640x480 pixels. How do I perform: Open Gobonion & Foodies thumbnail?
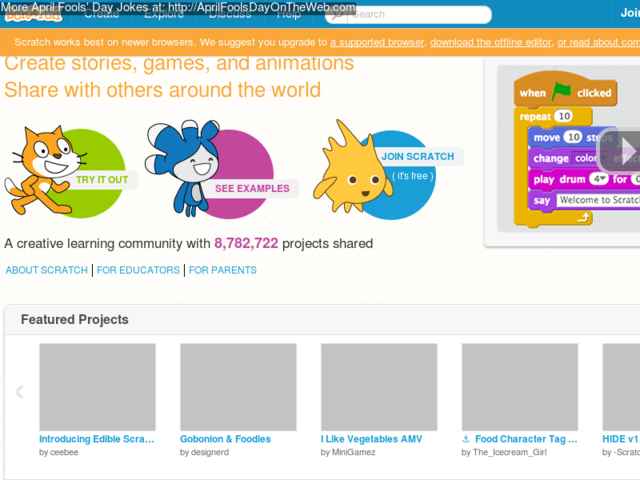click(238, 387)
